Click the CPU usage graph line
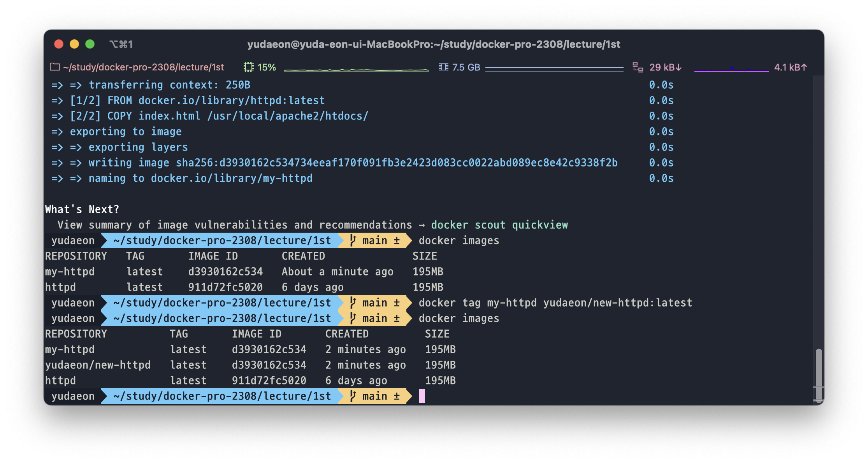The width and height of the screenshot is (868, 463). pos(356,70)
